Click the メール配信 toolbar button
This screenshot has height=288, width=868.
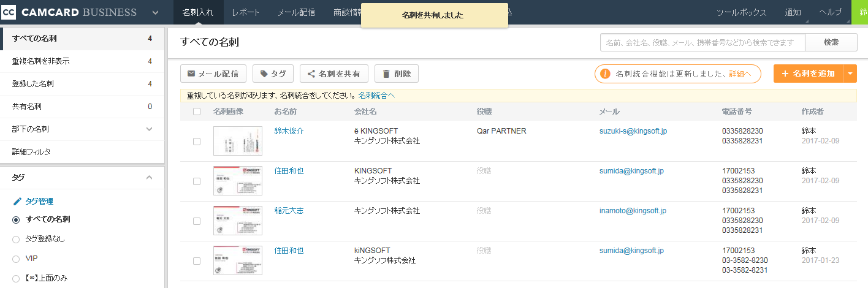213,74
